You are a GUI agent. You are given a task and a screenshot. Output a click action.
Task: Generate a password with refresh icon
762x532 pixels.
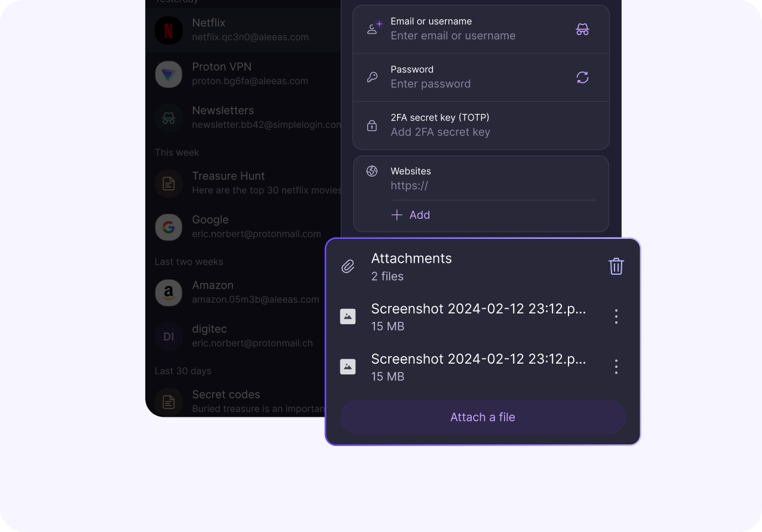(x=582, y=77)
